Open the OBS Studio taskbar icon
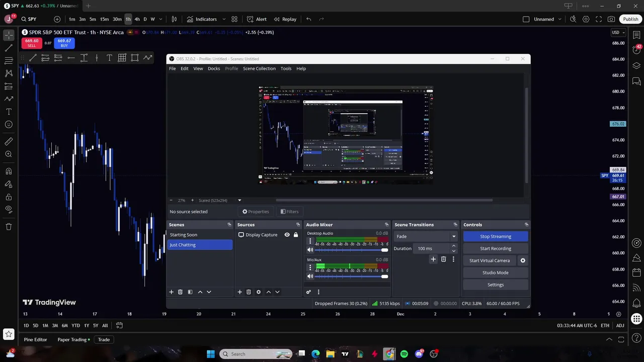 pyautogui.click(x=434, y=354)
